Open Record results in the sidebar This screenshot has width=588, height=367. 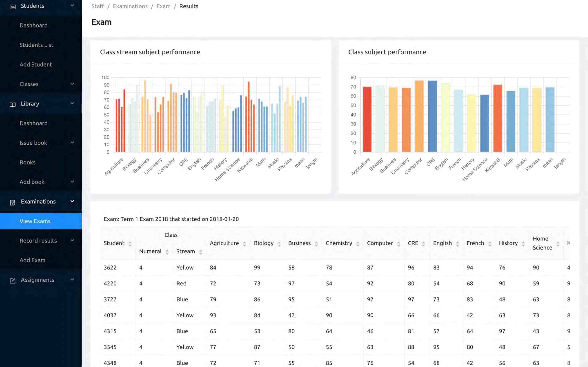click(38, 241)
